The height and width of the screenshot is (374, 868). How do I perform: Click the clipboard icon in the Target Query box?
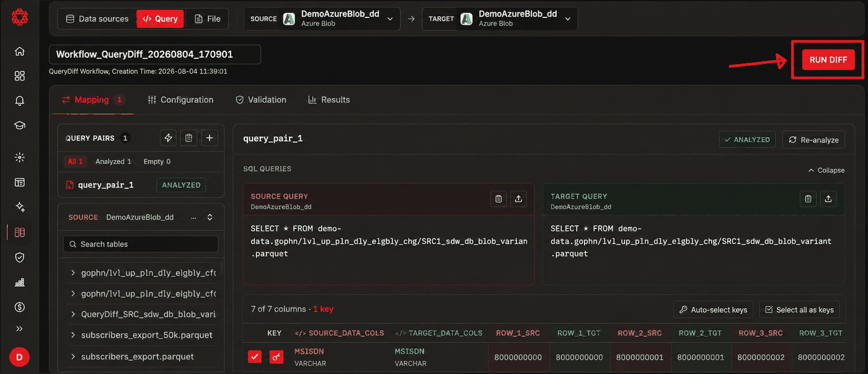[x=808, y=199]
